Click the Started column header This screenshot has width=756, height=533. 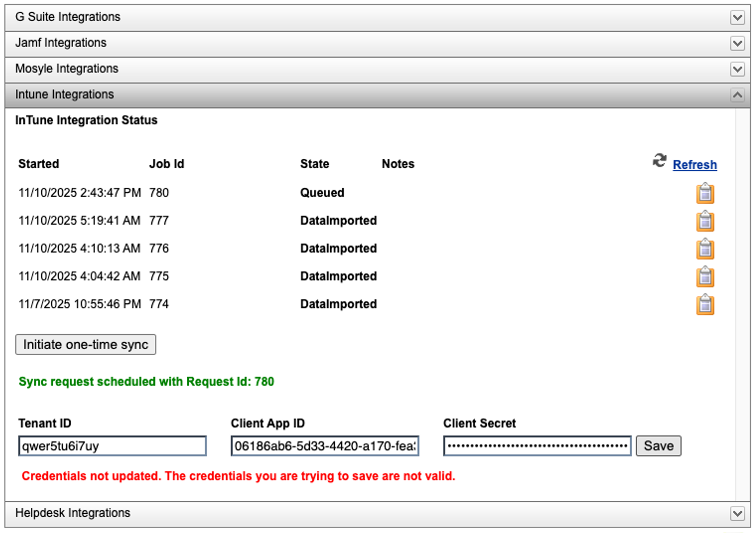[39, 164]
